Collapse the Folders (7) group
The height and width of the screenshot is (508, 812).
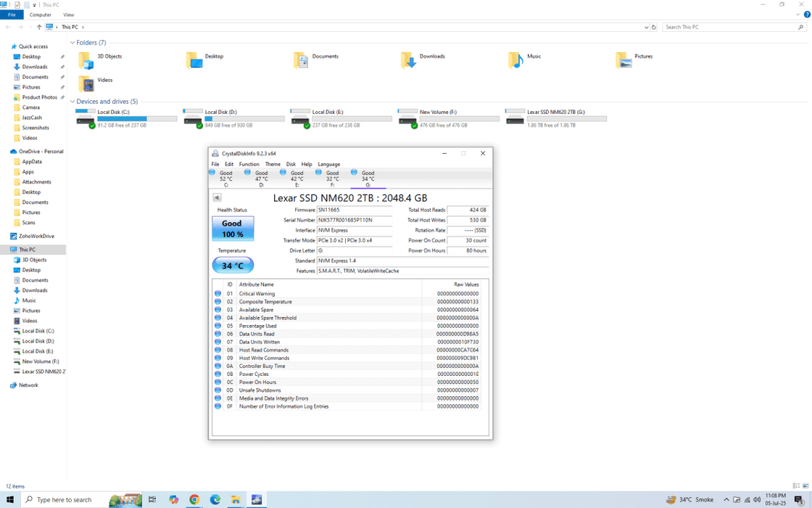(72, 43)
